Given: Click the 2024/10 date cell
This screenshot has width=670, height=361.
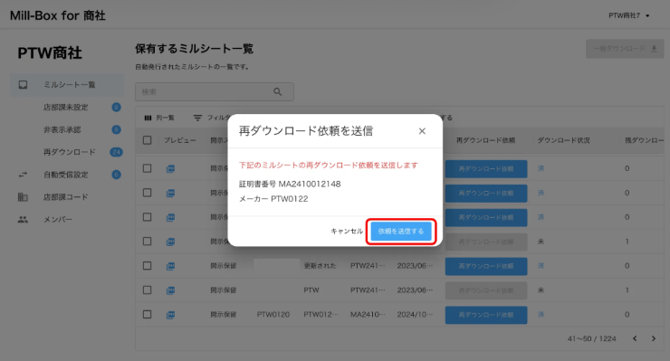Looking at the screenshot, I should click(x=415, y=314).
